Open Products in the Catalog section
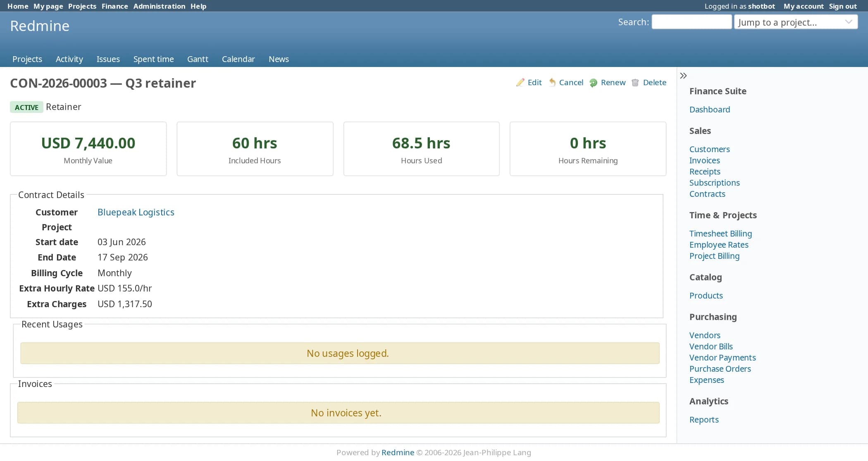Screen dimensions: 868x461 (x=706, y=296)
